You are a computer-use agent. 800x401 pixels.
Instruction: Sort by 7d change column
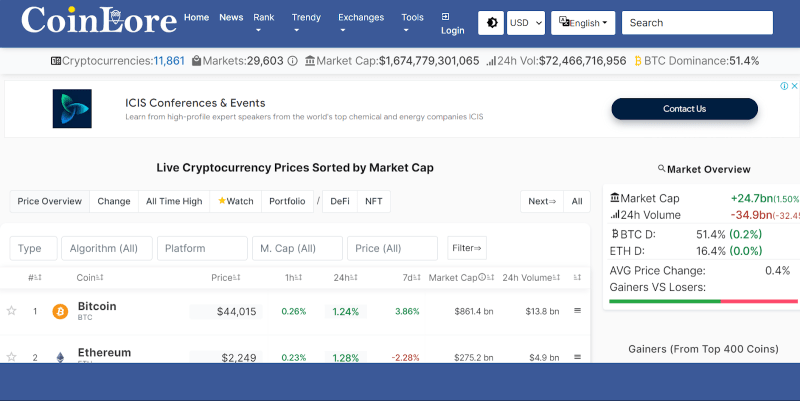pyautogui.click(x=411, y=278)
